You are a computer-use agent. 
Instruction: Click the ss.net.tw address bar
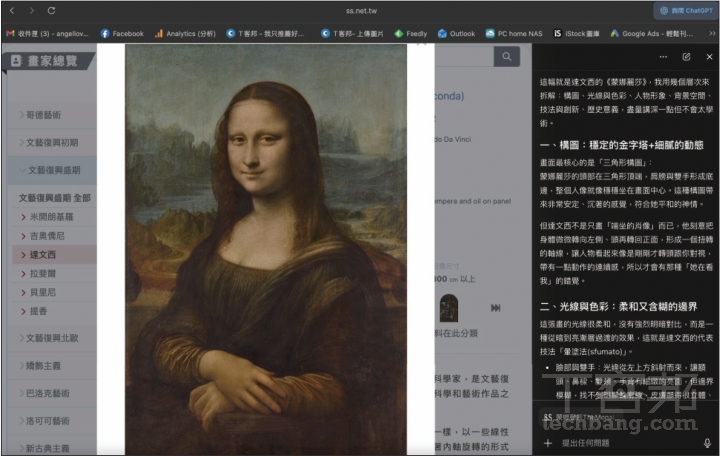tap(361, 11)
